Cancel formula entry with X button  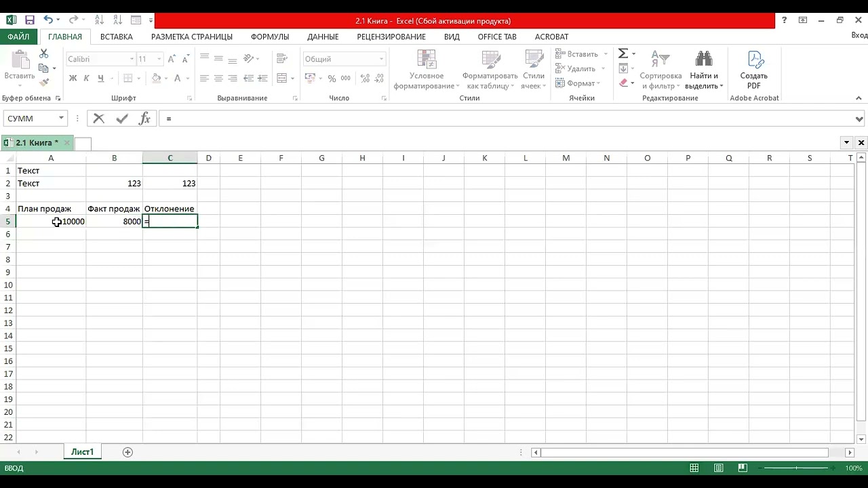(x=99, y=119)
